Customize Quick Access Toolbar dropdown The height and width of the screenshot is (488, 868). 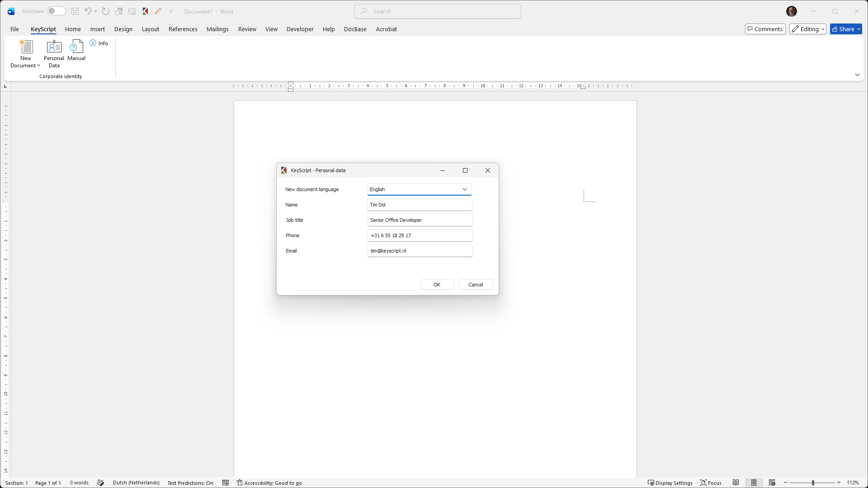click(171, 11)
